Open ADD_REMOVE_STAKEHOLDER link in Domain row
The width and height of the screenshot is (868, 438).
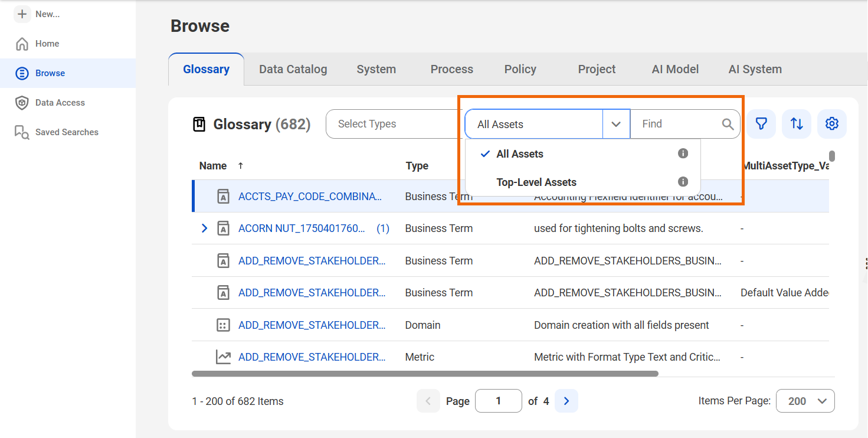(x=312, y=325)
